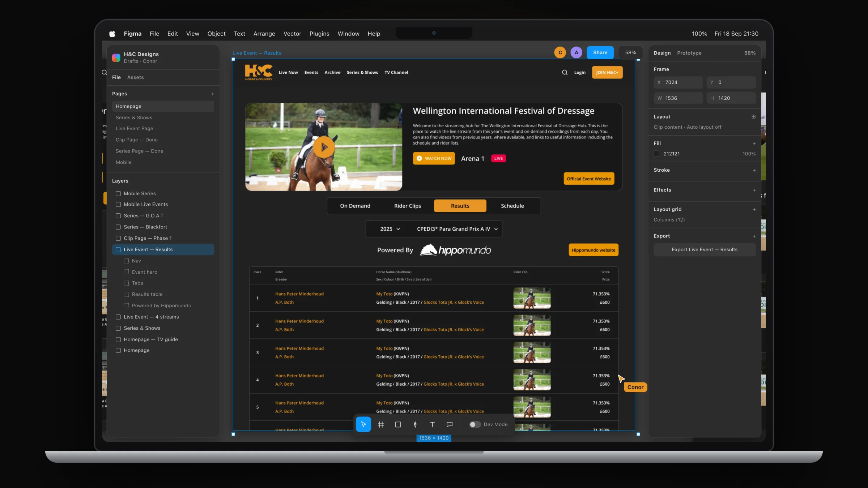Open zoom 58% in Design panel header
This screenshot has height=488, width=868.
(x=750, y=53)
